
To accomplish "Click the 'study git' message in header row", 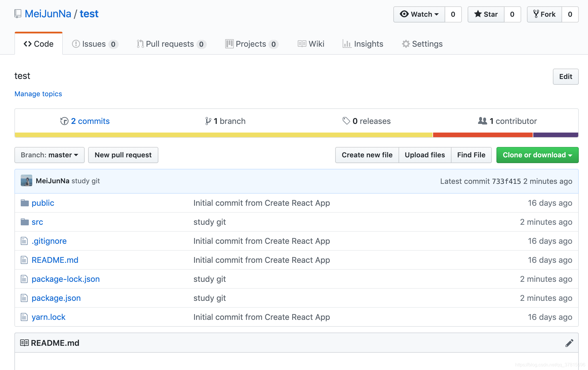I will 86,181.
